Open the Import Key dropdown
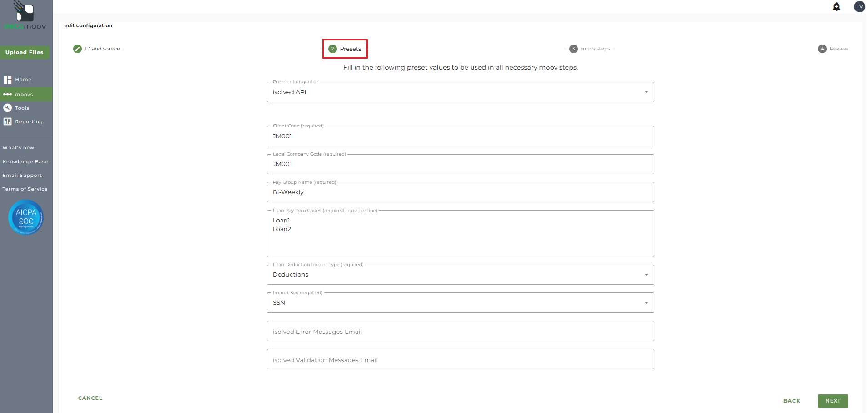868x413 pixels. pyautogui.click(x=646, y=303)
